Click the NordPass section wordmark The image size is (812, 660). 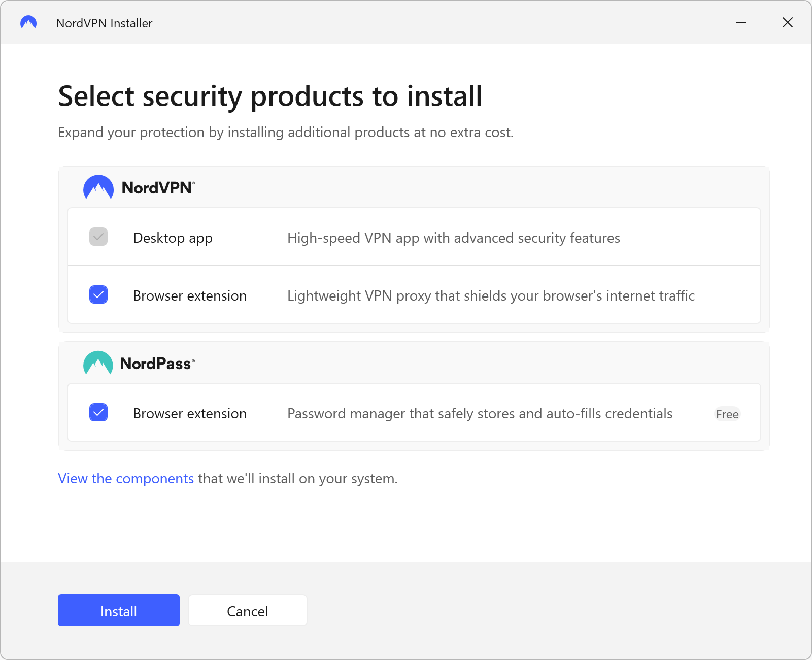157,364
